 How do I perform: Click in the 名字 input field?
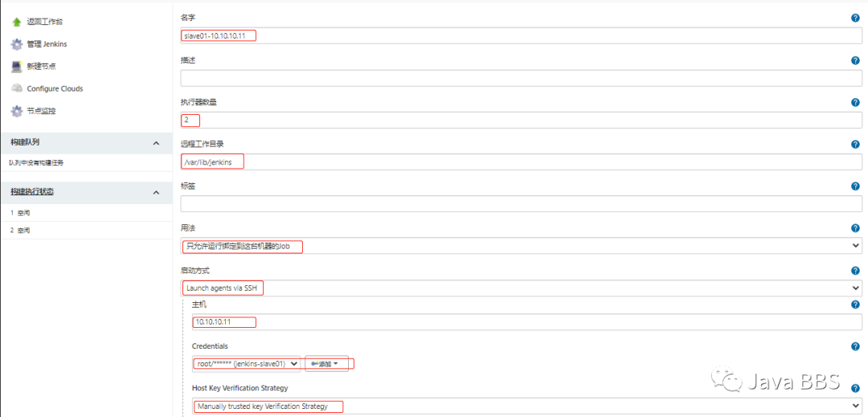click(521, 36)
